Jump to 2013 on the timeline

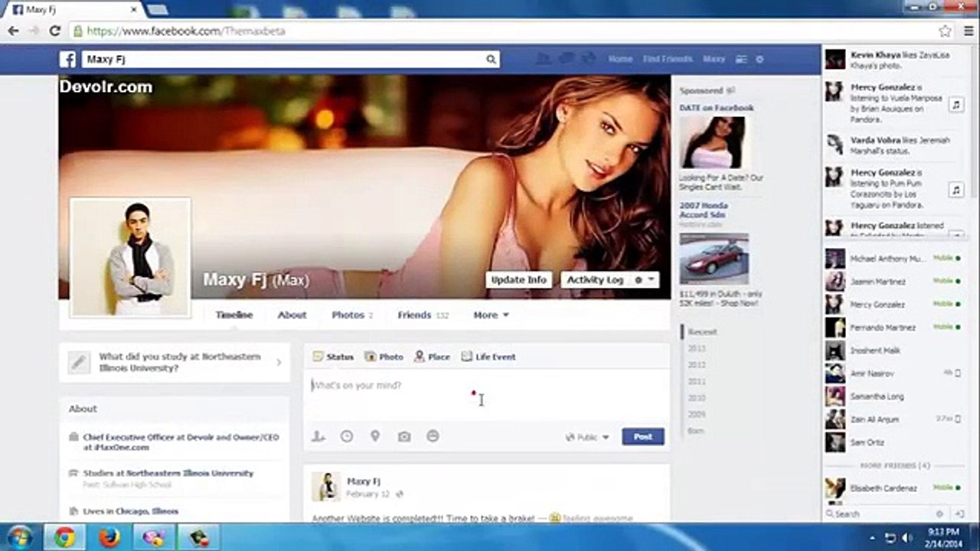697,349
